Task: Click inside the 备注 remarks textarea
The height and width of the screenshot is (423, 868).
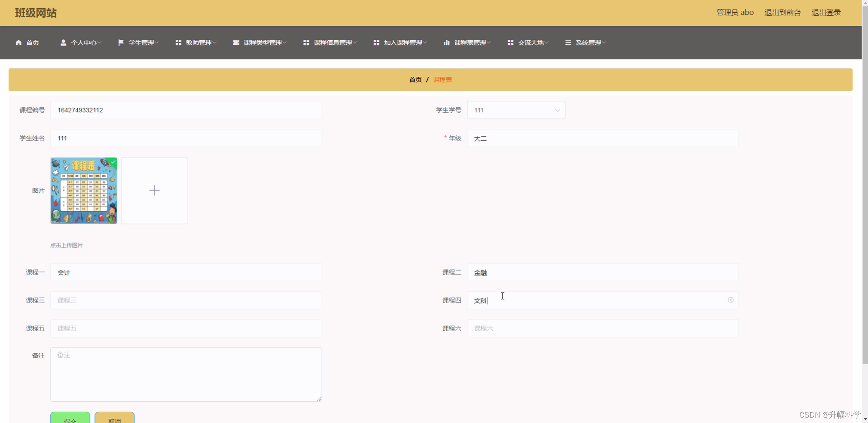Action: coord(186,374)
